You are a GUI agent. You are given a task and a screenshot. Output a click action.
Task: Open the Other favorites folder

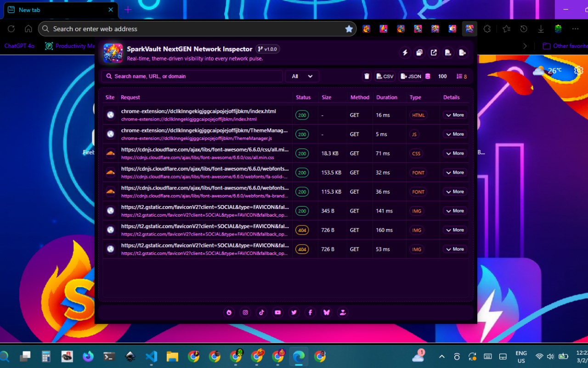pos(565,46)
